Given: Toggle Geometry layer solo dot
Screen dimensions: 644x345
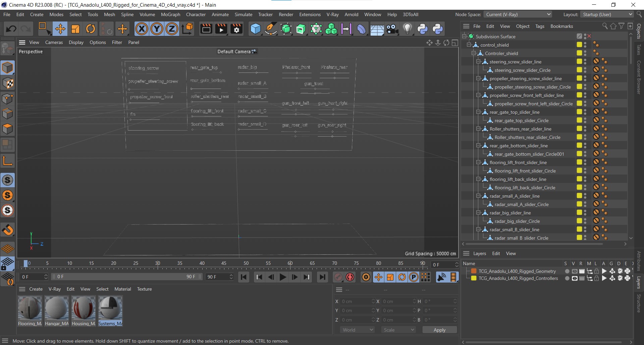Looking at the screenshot, I should [567, 271].
